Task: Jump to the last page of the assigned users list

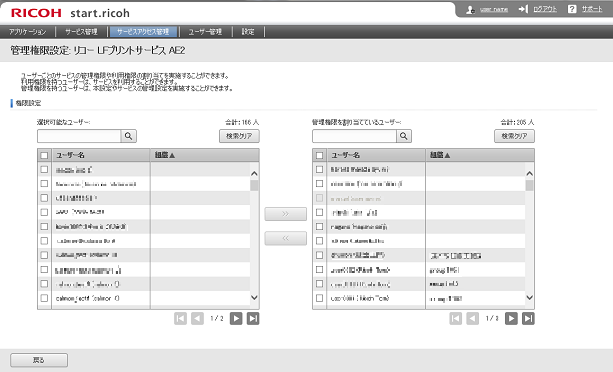Action: click(528, 319)
